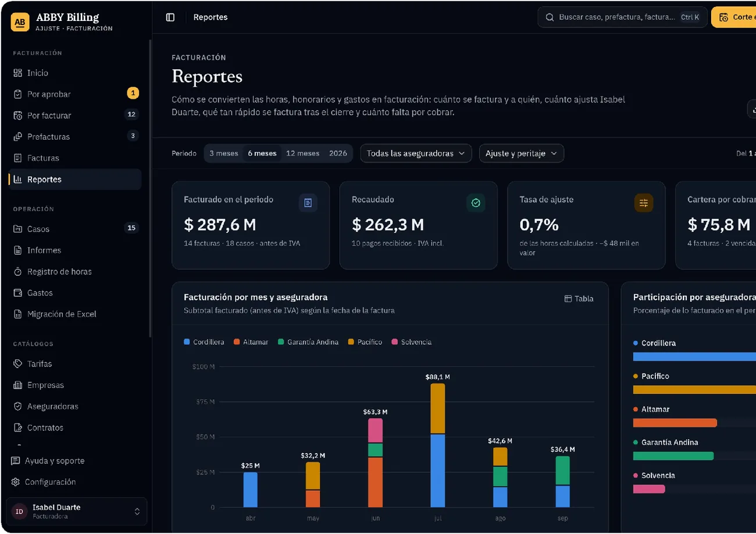
Task: Click the Configuración gear icon
Action: click(x=15, y=482)
